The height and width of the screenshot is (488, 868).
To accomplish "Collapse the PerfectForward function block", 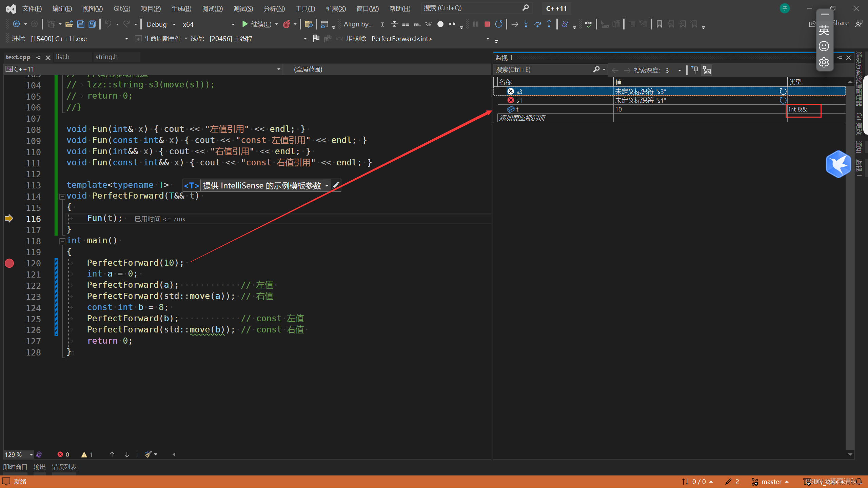I will (x=62, y=197).
